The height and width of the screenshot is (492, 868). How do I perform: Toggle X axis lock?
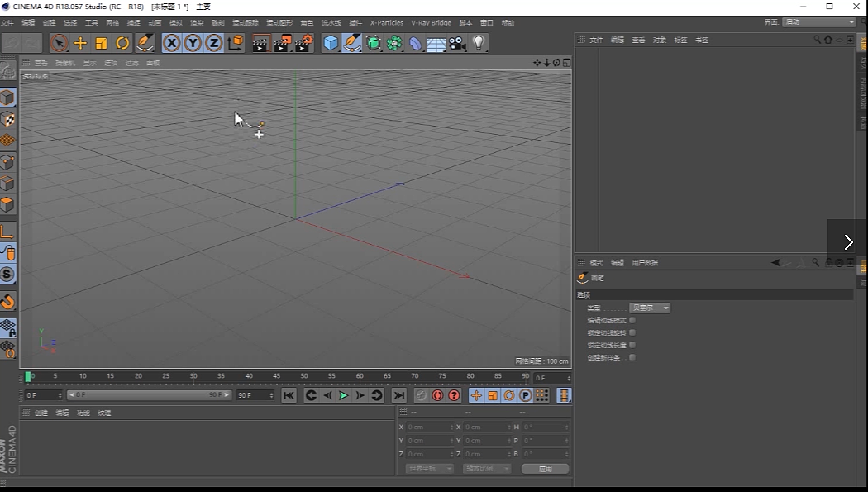172,43
